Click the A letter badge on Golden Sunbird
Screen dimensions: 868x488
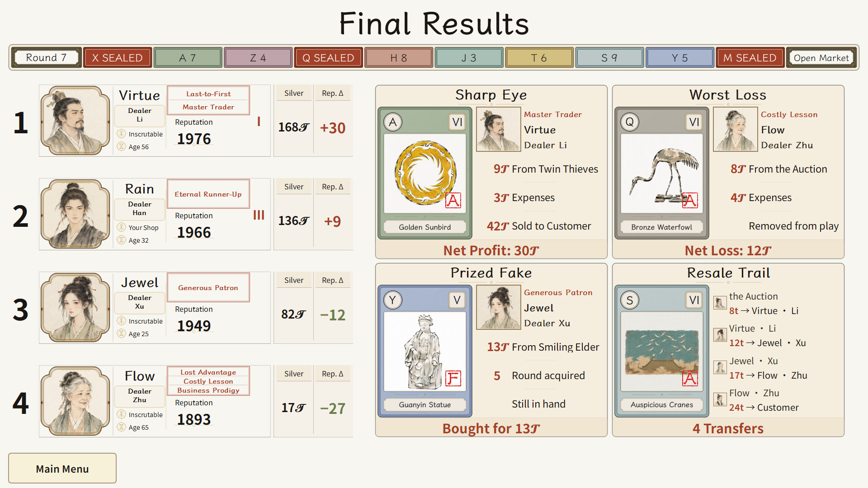(x=393, y=122)
